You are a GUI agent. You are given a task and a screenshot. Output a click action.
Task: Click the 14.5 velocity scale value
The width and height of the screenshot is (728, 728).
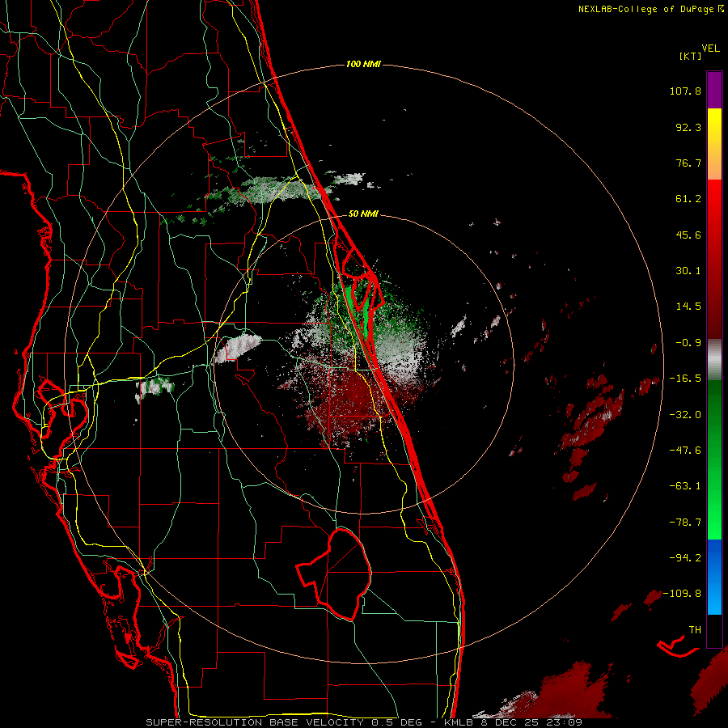click(x=688, y=307)
